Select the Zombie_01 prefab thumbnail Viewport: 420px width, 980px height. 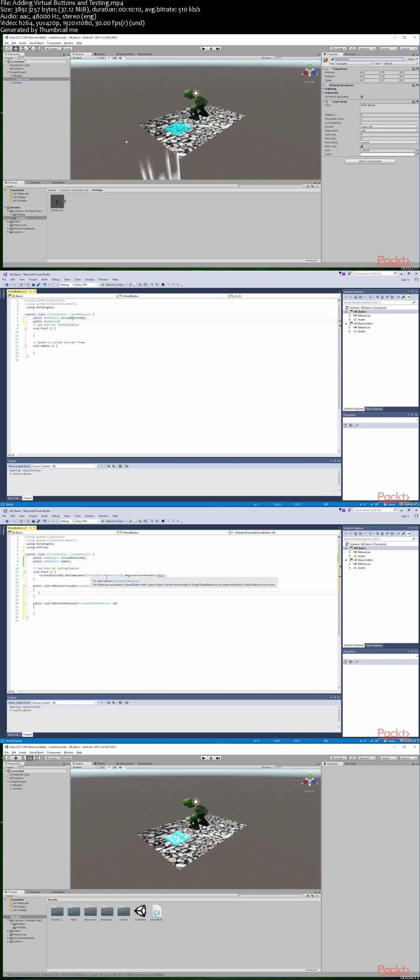pyautogui.click(x=57, y=201)
